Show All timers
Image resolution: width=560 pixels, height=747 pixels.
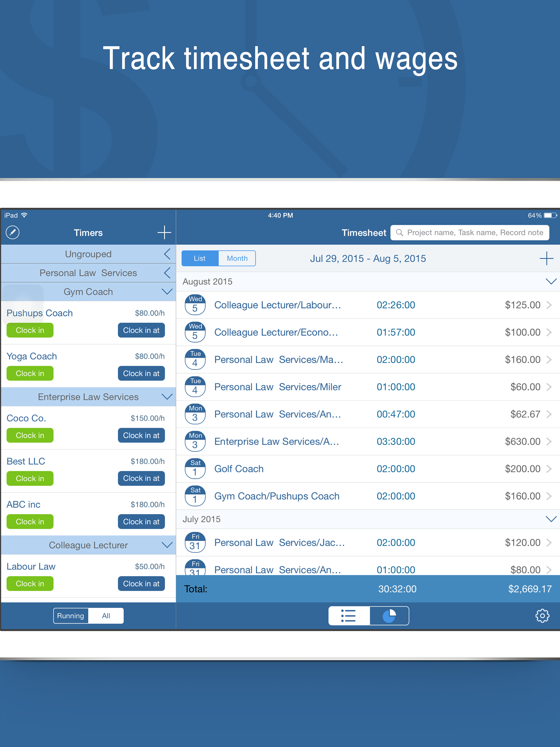[106, 616]
